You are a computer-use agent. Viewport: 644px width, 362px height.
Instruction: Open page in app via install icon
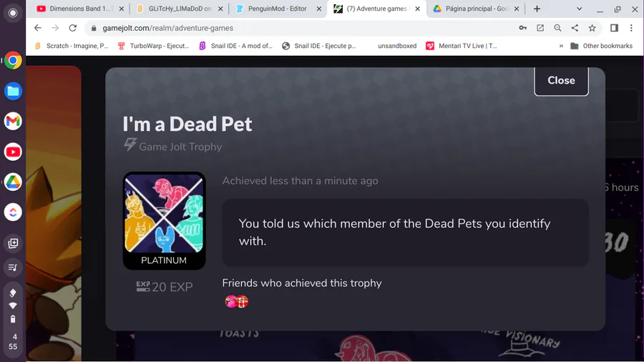[x=540, y=28]
